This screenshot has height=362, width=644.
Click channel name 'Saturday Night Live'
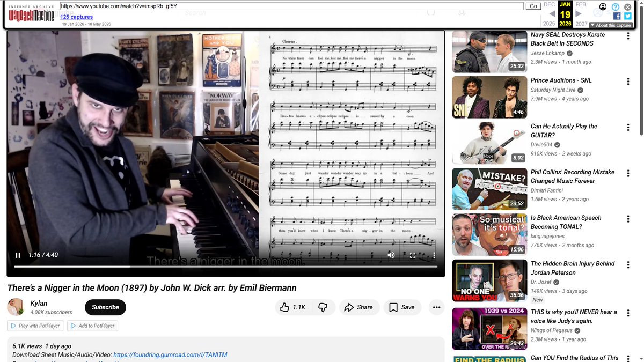pos(553,90)
